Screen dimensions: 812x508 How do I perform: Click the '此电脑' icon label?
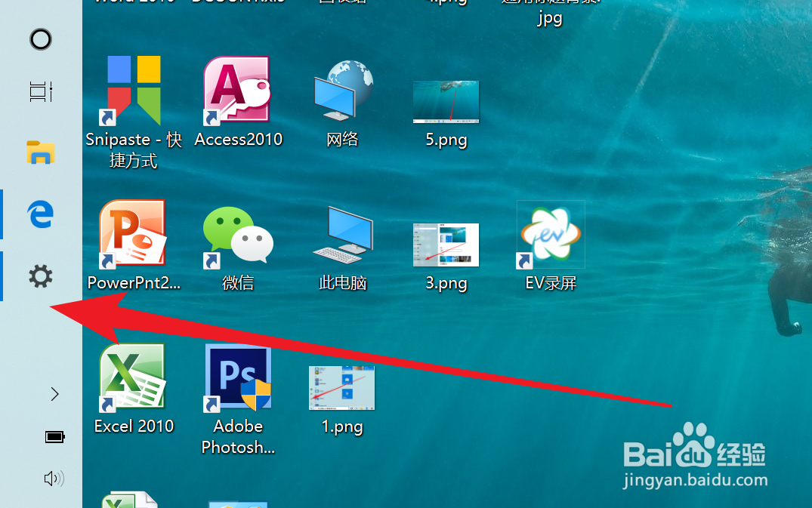tap(342, 283)
